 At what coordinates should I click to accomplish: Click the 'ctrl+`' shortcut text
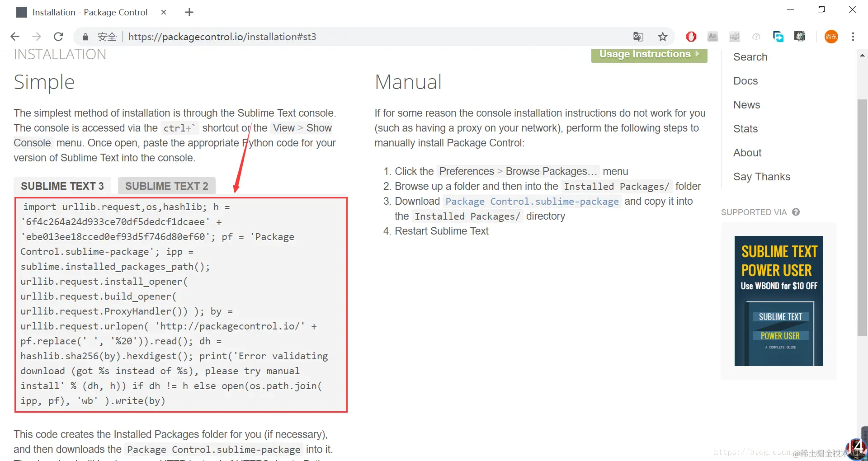tap(179, 128)
